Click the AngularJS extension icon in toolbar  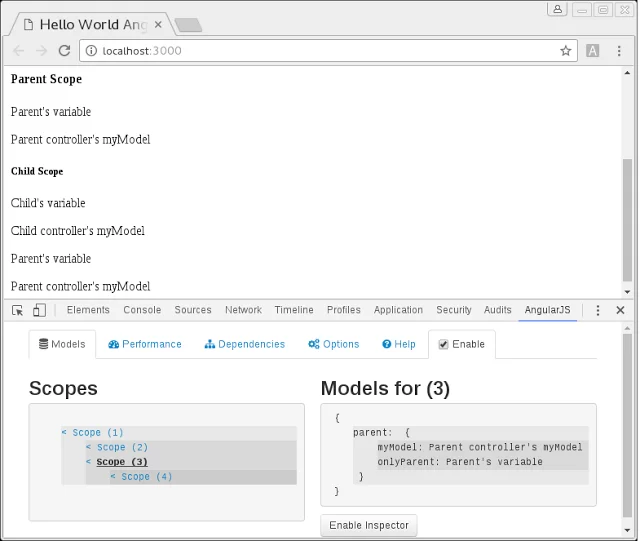[x=593, y=51]
